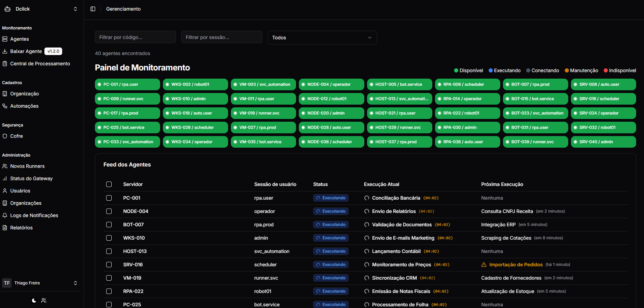Expand the Dclick organization switcher
The width and height of the screenshot is (644, 308).
point(75,9)
